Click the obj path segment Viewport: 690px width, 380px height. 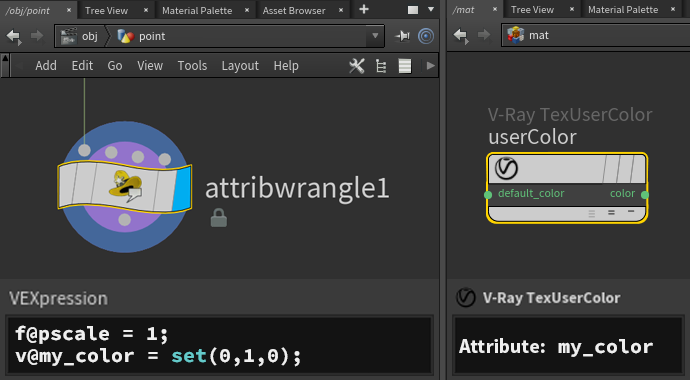pyautogui.click(x=80, y=36)
